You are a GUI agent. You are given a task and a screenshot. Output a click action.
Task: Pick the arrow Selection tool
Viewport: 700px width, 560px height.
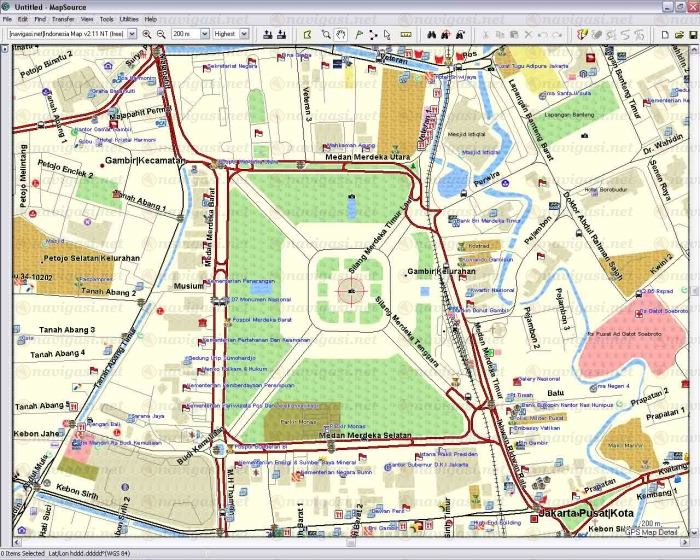tap(389, 34)
